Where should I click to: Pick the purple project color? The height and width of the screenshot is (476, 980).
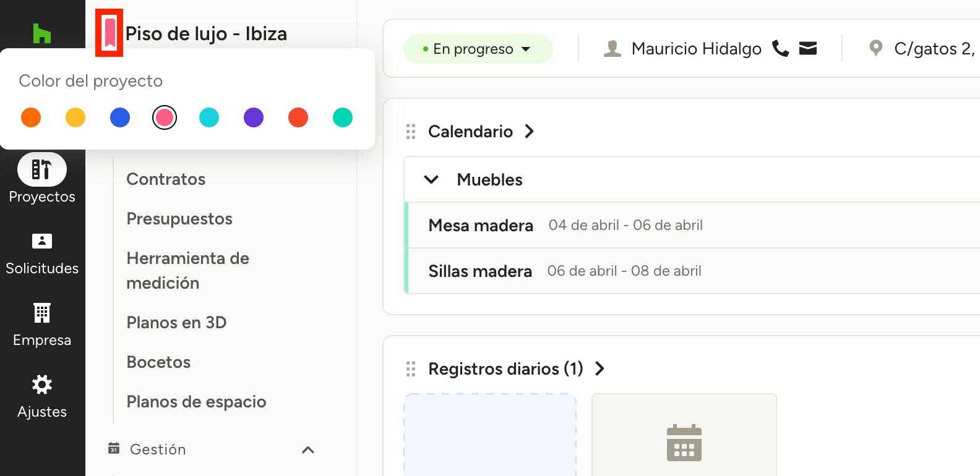pyautogui.click(x=254, y=117)
